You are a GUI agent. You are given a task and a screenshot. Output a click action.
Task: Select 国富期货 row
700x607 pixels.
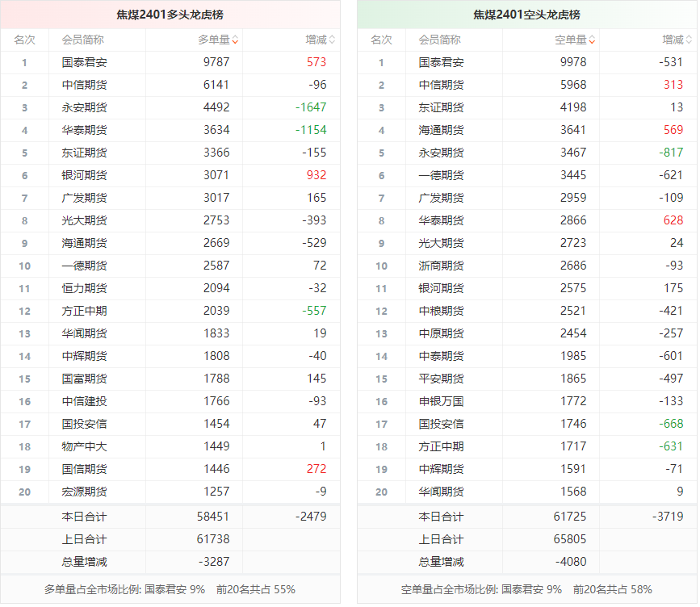tap(170, 379)
